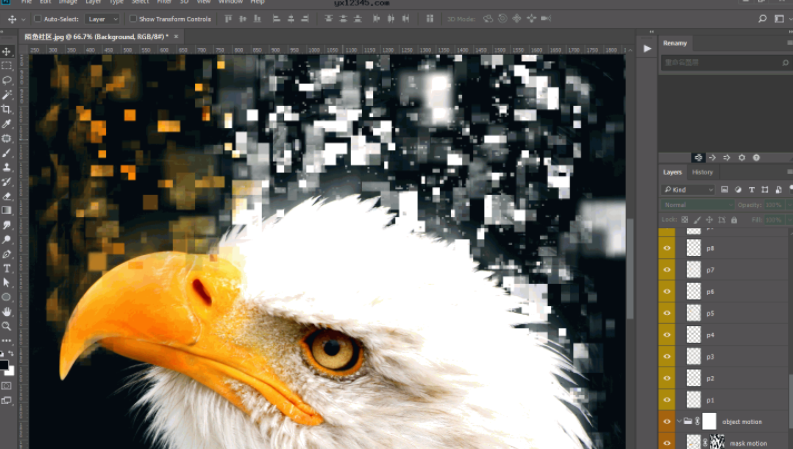The width and height of the screenshot is (793, 449).
Task: Select the Clone Stamp tool
Action: click(7, 167)
